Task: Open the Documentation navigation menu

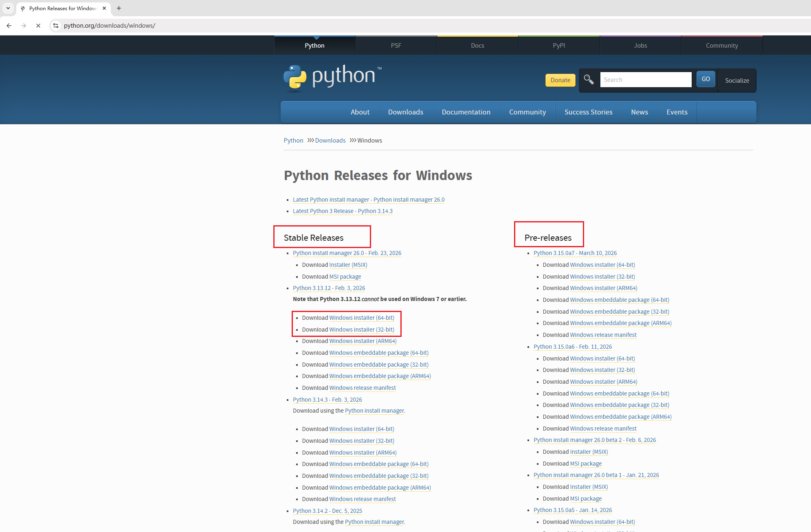Action: [x=466, y=112]
